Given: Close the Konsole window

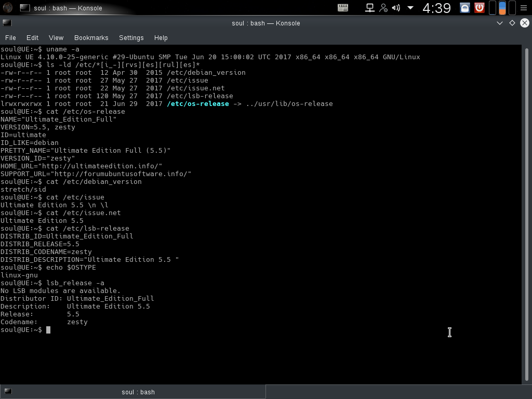Looking at the screenshot, I should [525, 23].
